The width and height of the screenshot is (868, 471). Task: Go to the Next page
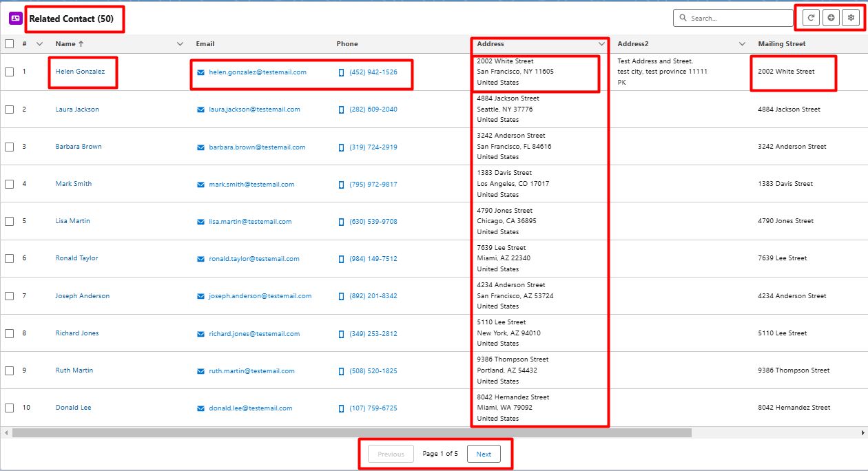484,454
